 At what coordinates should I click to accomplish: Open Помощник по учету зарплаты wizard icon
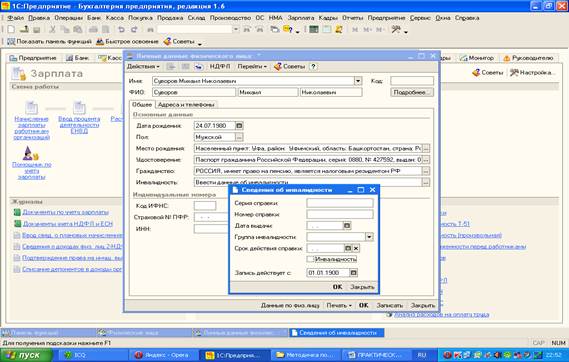(x=30, y=153)
